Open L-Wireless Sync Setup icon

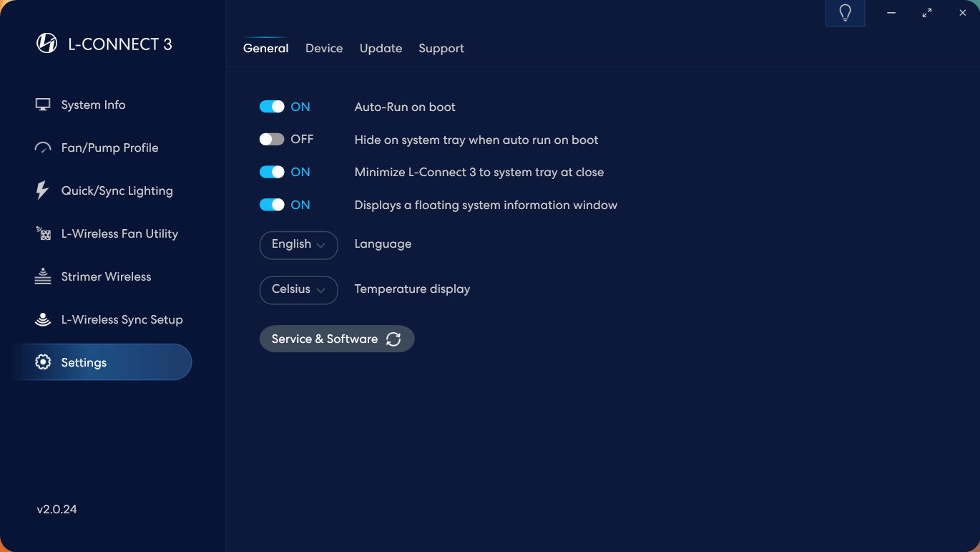coord(43,319)
